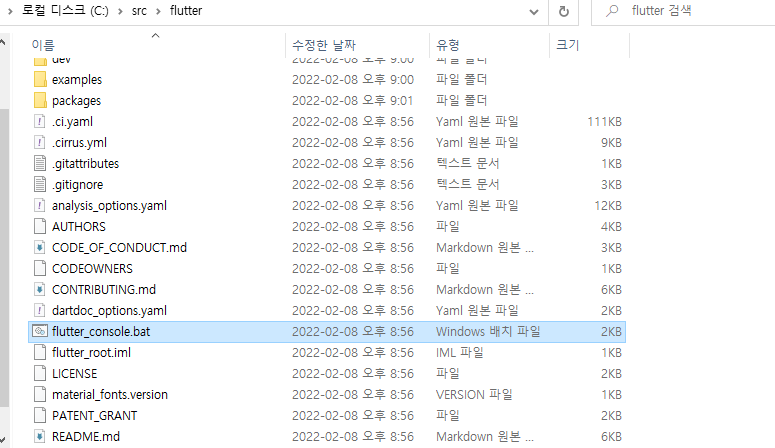Select the .ci.yaml file name
This screenshot has width=775, height=448.
coord(72,122)
